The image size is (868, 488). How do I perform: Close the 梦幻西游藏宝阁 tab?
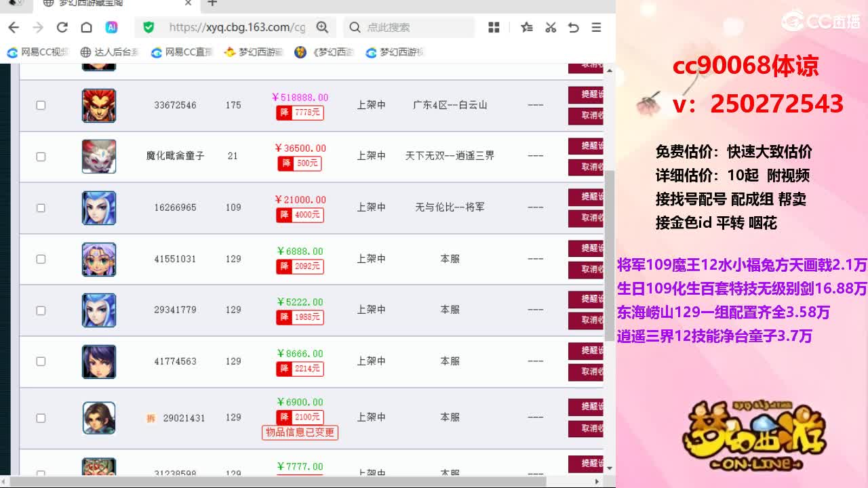pyautogui.click(x=189, y=3)
